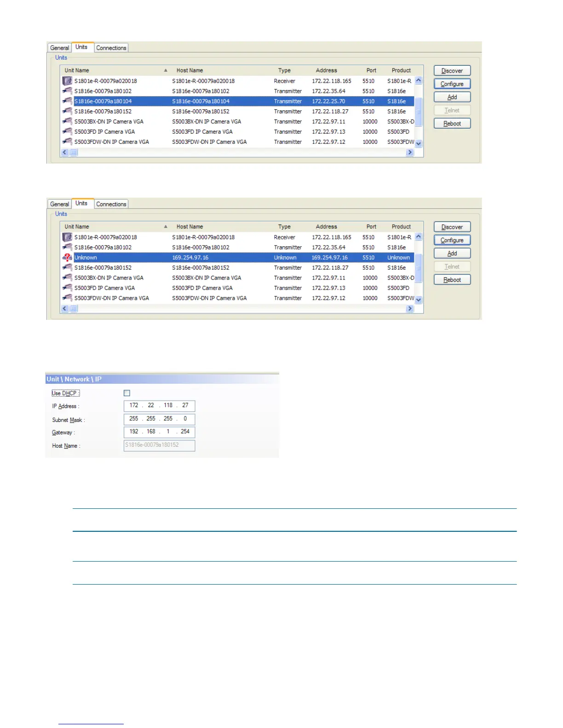Click Configure button in lower panel
563x728 pixels.
click(452, 240)
